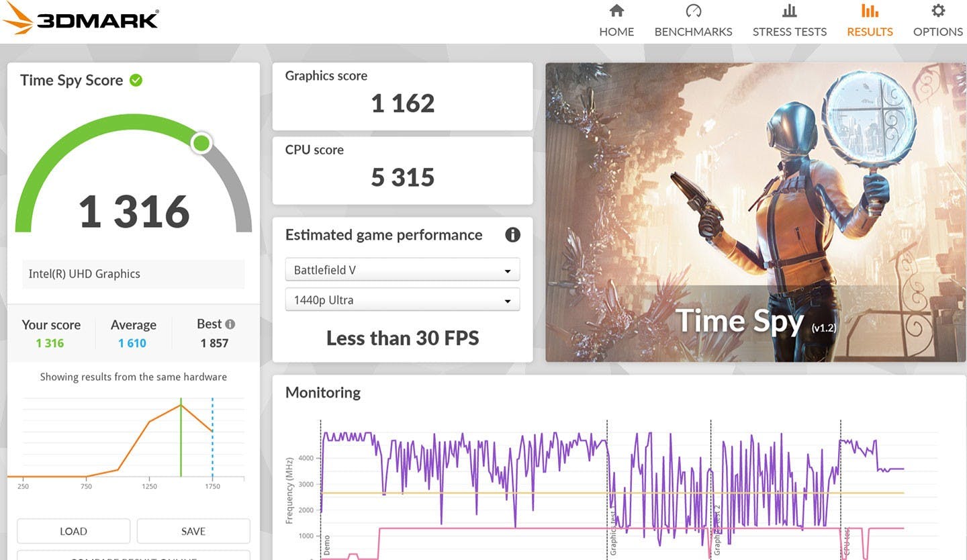Click the Home house icon
The height and width of the screenshot is (560, 967).
click(x=616, y=11)
